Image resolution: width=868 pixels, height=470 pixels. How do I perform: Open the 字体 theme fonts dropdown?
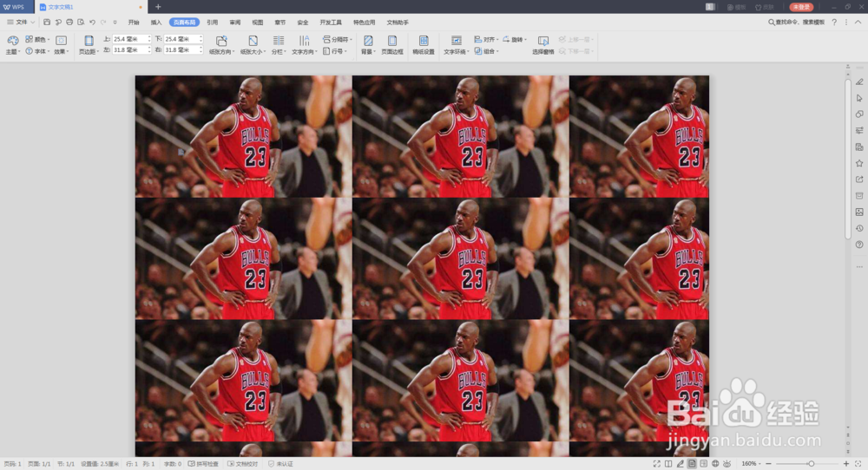coord(37,51)
